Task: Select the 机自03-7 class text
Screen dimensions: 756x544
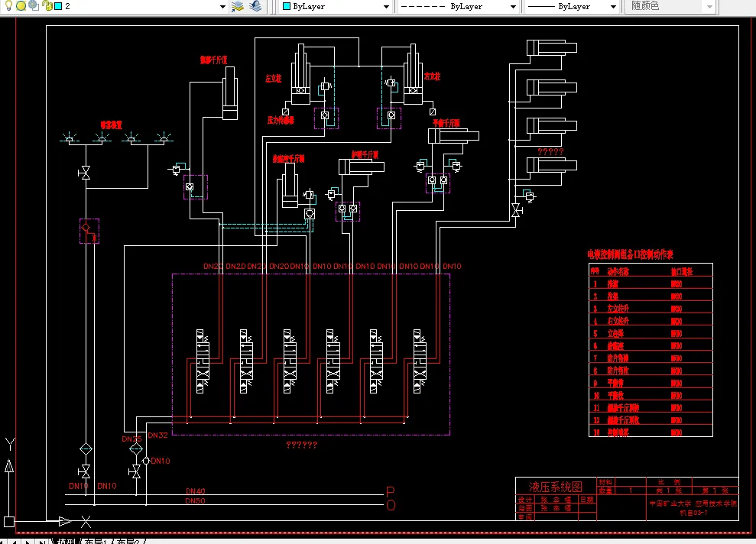Action: pyautogui.click(x=694, y=513)
